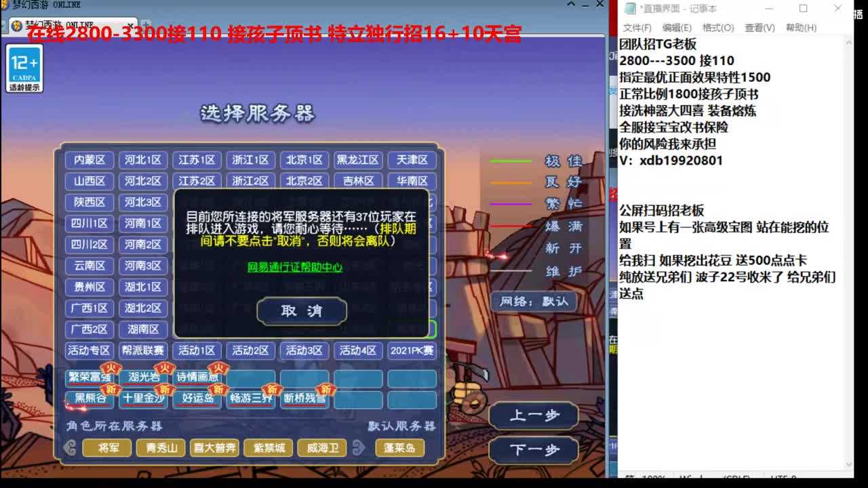This screenshot has height=488, width=868.
Task: Select the 活动4区 region
Action: click(x=358, y=350)
